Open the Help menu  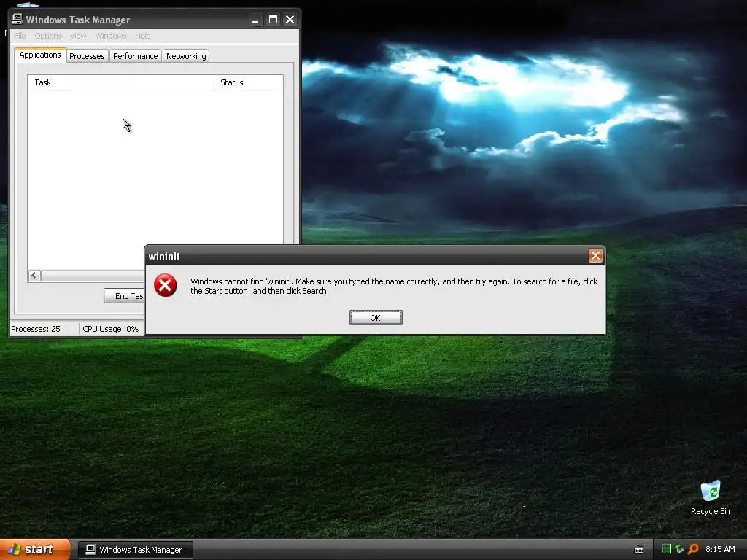pyautogui.click(x=142, y=36)
